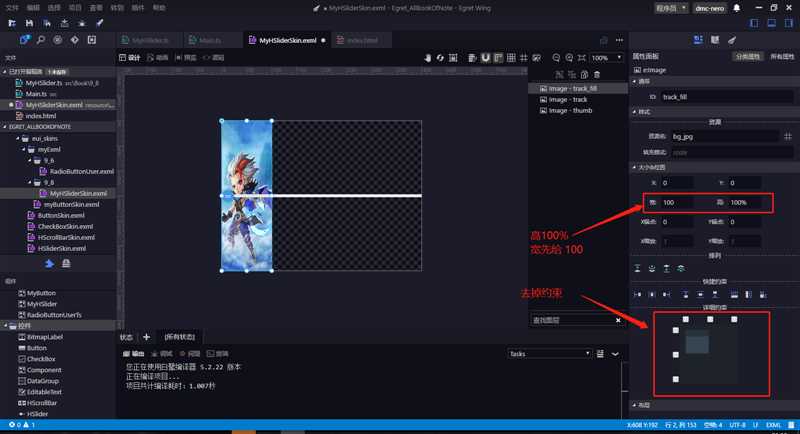Open the 文件 File menu
Viewport: 800px width, 434px height.
(x=12, y=8)
